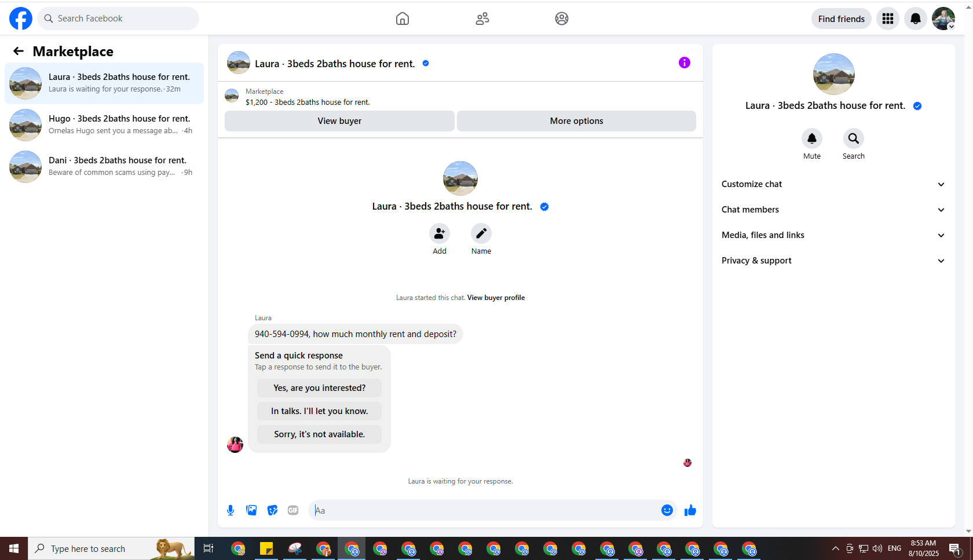The width and height of the screenshot is (973, 560).
Task: Attach a file with the photo icon
Action: 251,510
